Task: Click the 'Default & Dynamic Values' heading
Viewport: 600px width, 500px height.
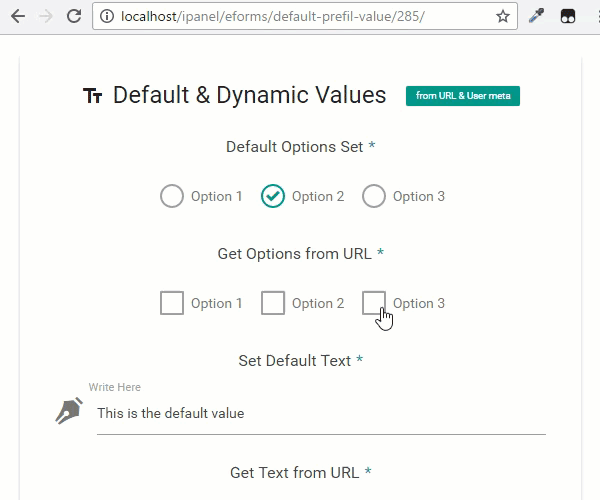Action: click(249, 95)
